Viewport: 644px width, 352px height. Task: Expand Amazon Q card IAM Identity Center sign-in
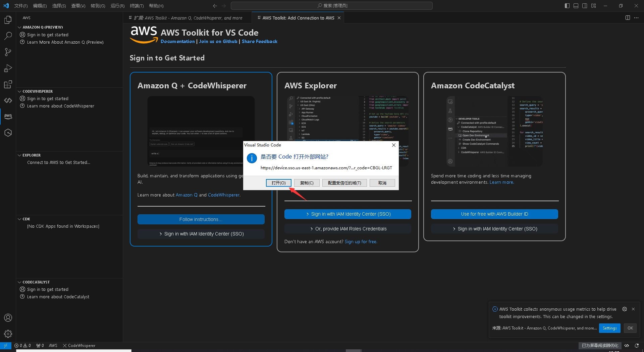pos(201,234)
